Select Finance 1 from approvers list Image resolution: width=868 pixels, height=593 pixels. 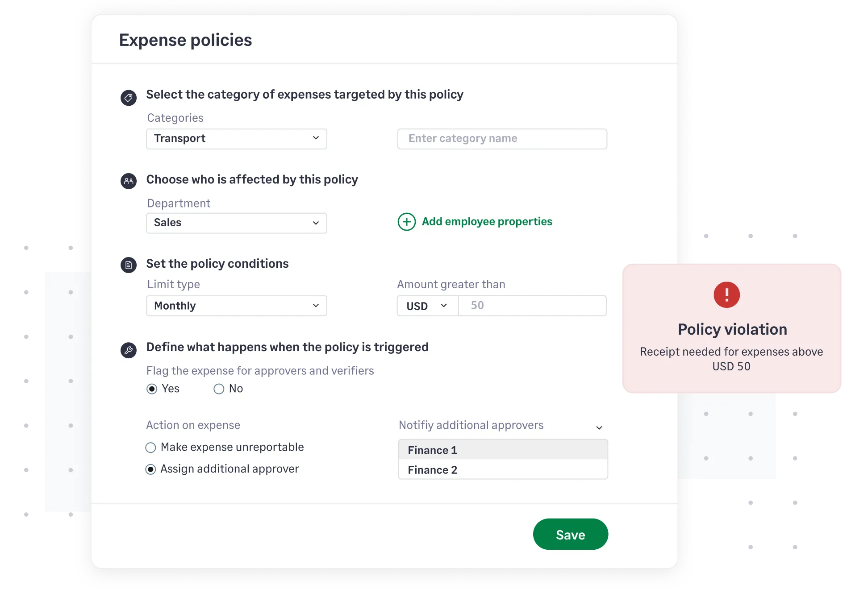[x=502, y=450]
